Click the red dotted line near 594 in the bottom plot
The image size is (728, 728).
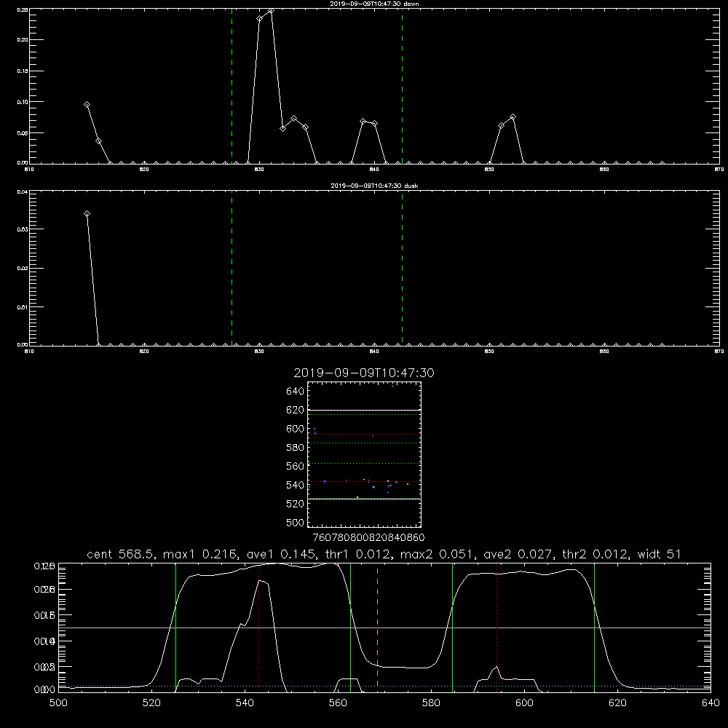pyautogui.click(x=496, y=628)
